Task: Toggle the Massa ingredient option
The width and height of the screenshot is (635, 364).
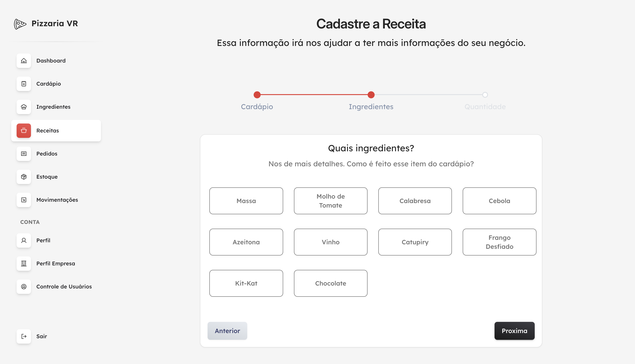Action: coord(246,201)
